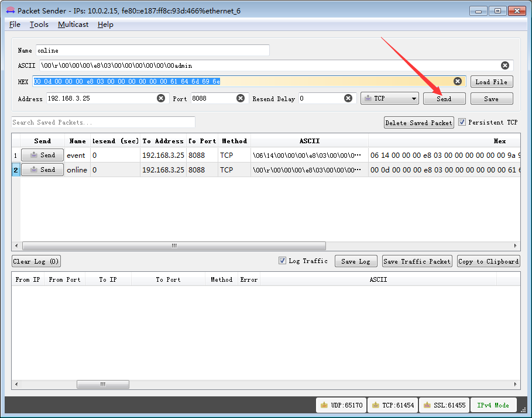This screenshot has width=532, height=418.
Task: Toggle the Persistent TCP checkbox
Action: [x=462, y=122]
